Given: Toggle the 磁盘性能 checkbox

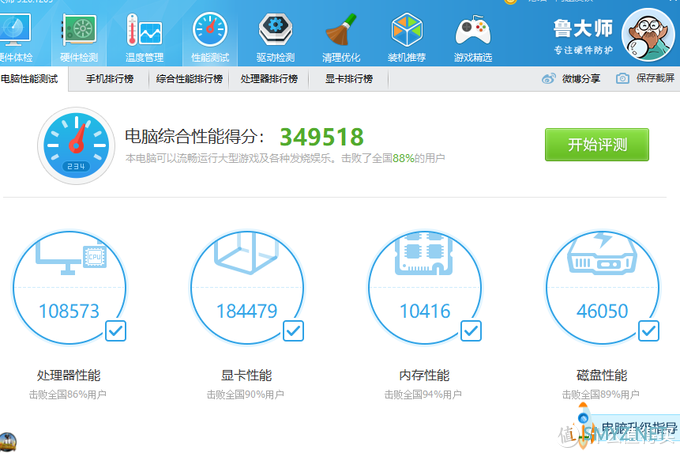Looking at the screenshot, I should click(649, 331).
